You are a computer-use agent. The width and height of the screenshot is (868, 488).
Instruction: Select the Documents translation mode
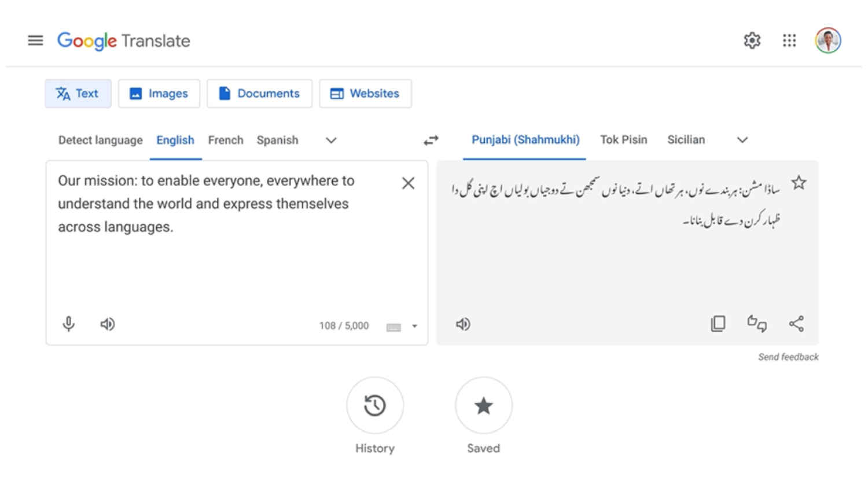pos(259,93)
